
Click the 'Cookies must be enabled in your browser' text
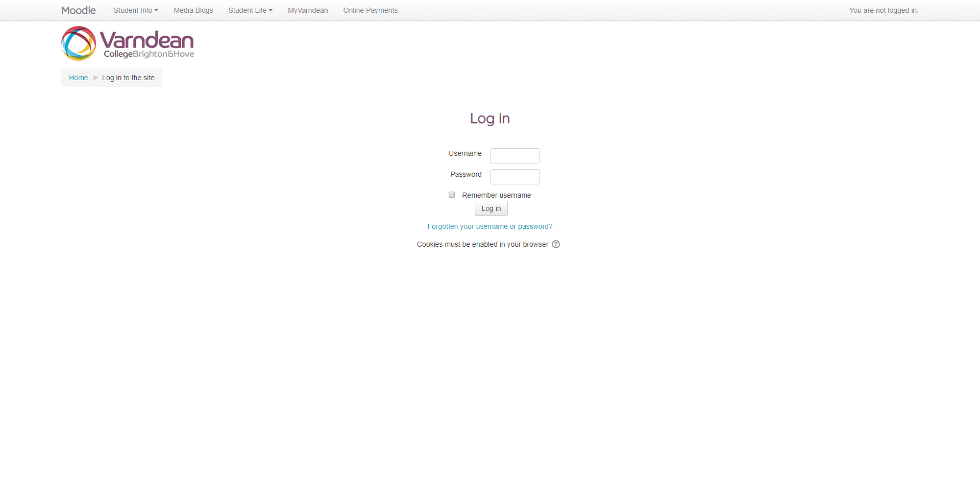tap(483, 244)
